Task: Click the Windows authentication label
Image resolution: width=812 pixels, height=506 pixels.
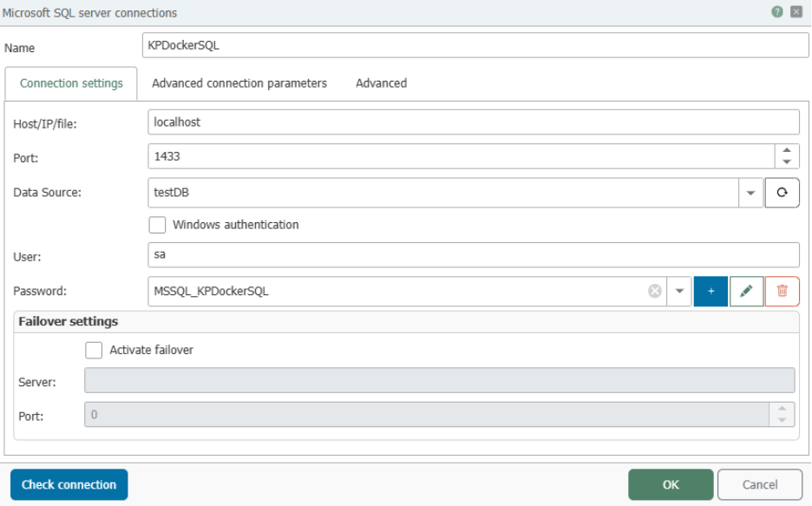Action: tap(236, 225)
